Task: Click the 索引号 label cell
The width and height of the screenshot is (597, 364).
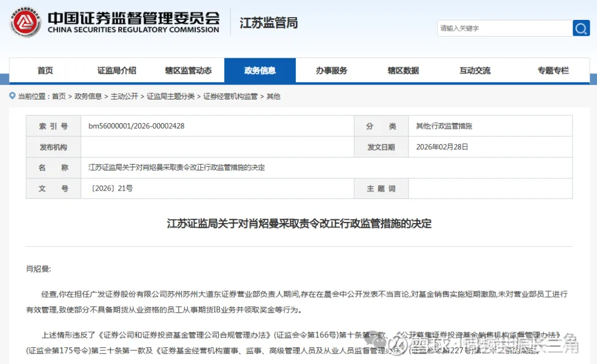Action: pos(53,126)
